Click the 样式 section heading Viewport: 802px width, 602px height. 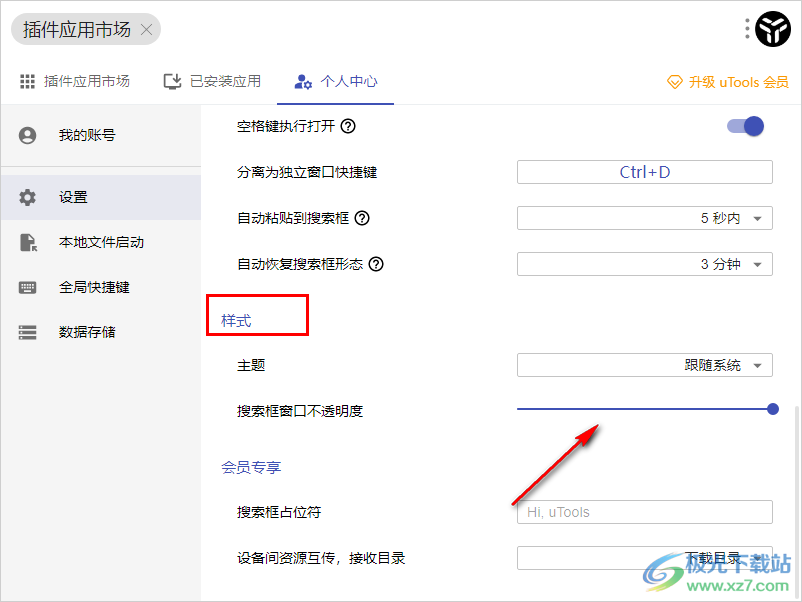236,321
